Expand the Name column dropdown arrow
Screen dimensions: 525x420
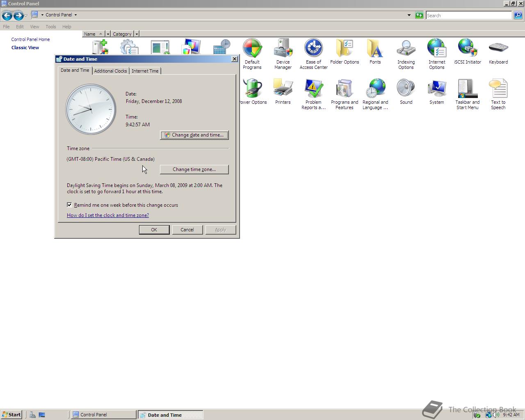click(x=108, y=34)
